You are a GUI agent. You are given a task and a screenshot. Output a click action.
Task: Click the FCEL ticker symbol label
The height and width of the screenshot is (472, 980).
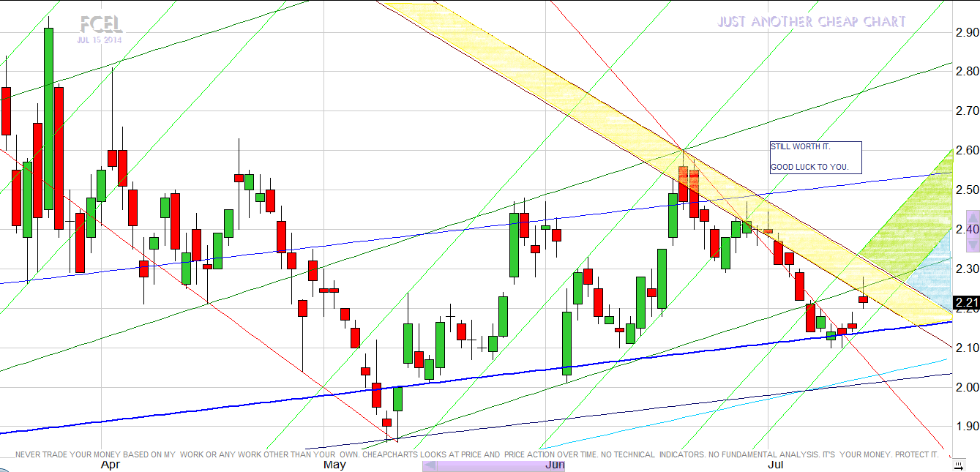click(x=101, y=25)
